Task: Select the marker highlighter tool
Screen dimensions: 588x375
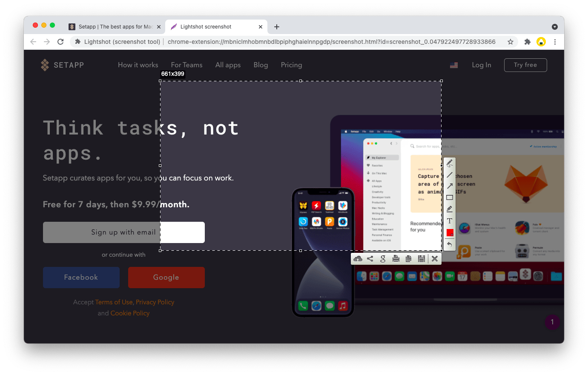Action: [450, 209]
